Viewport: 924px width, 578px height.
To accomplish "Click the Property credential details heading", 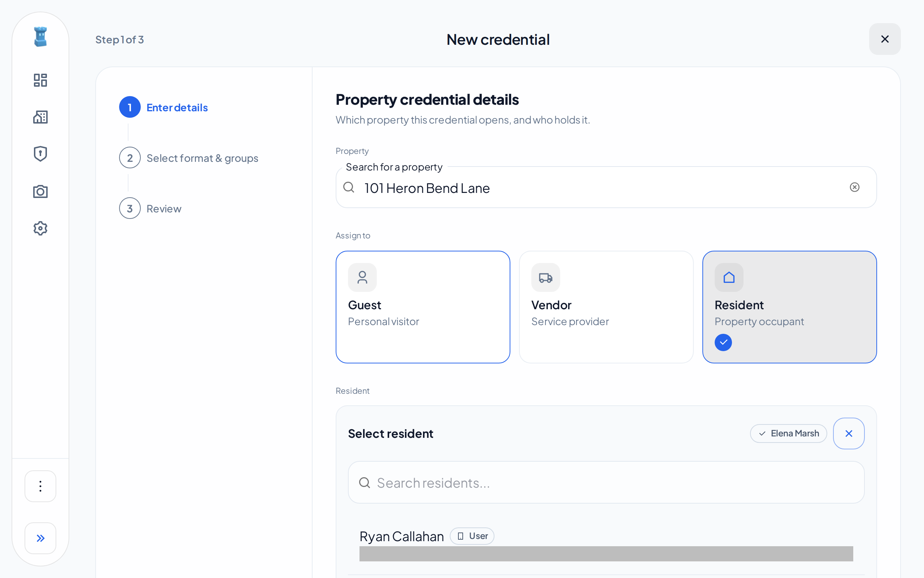I will [x=427, y=99].
